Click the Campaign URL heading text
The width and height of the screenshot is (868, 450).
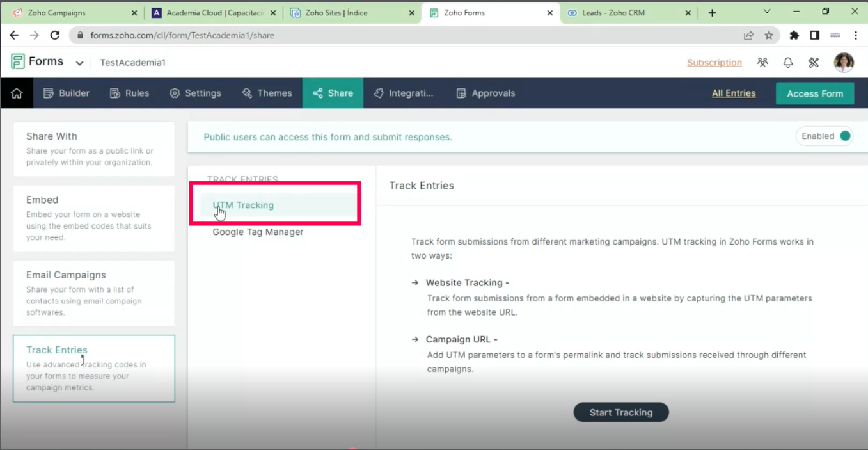pyautogui.click(x=461, y=340)
